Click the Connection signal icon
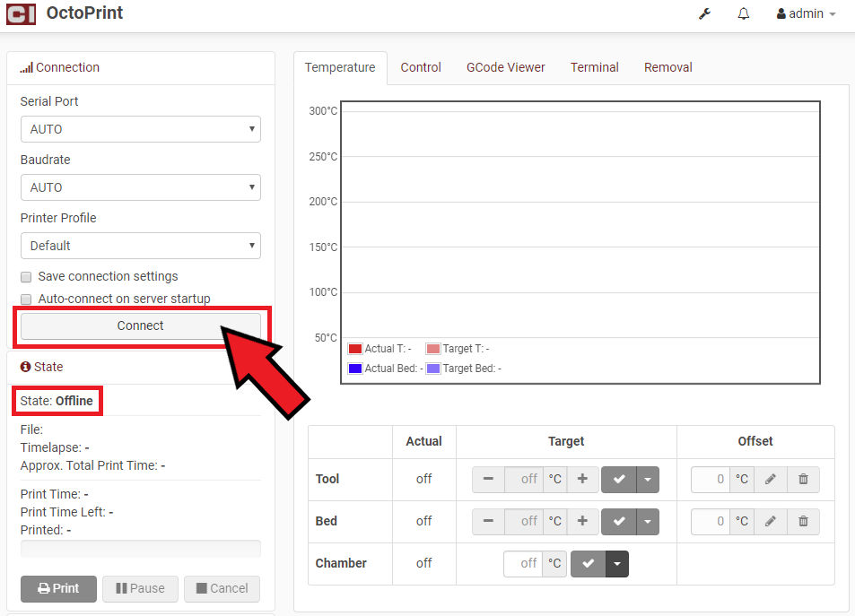This screenshot has height=616, width=855. [x=26, y=67]
